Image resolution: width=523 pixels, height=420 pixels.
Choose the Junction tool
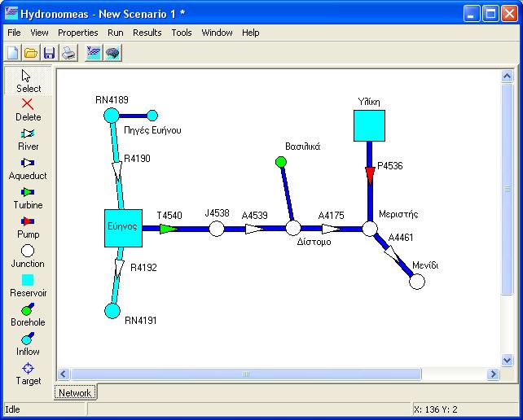pyautogui.click(x=28, y=256)
